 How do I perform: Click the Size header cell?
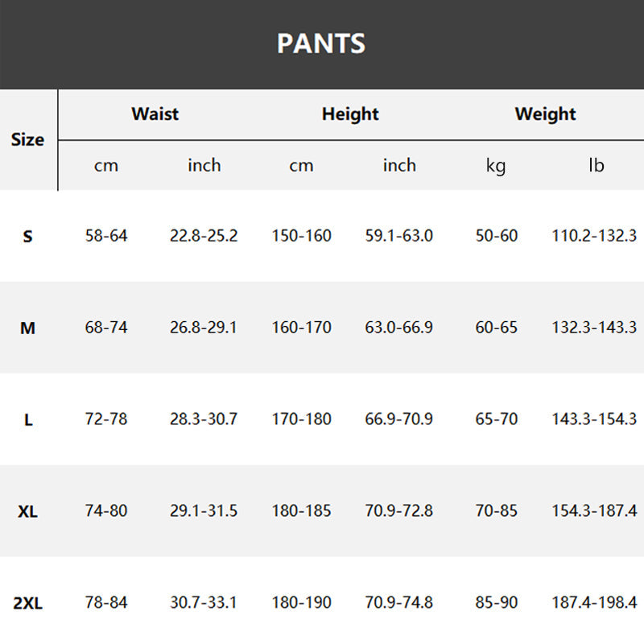pos(27,139)
